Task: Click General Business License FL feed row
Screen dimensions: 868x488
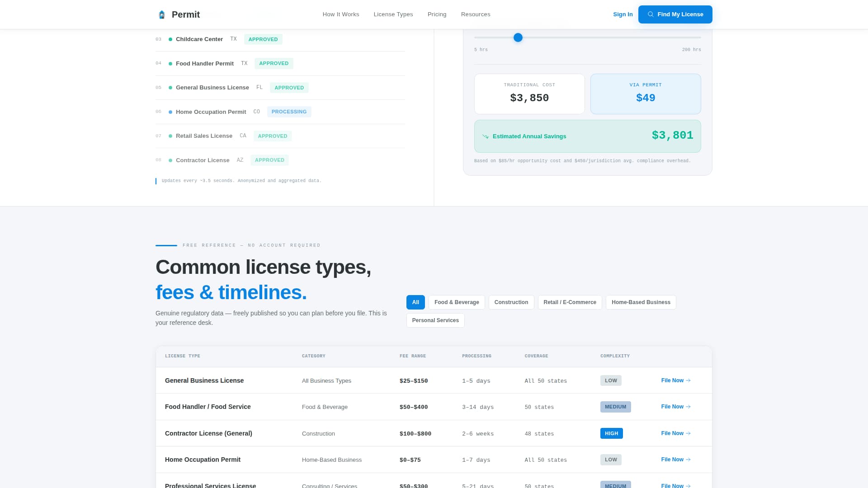Action: pyautogui.click(x=280, y=88)
